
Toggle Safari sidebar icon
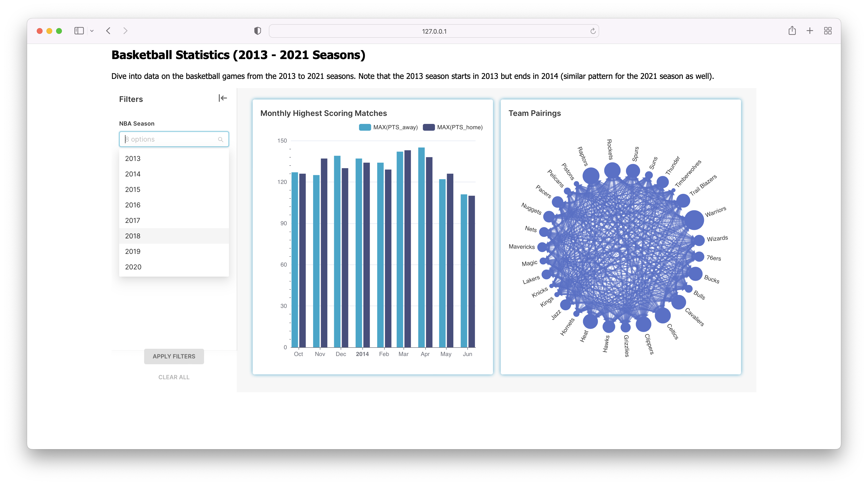click(79, 31)
